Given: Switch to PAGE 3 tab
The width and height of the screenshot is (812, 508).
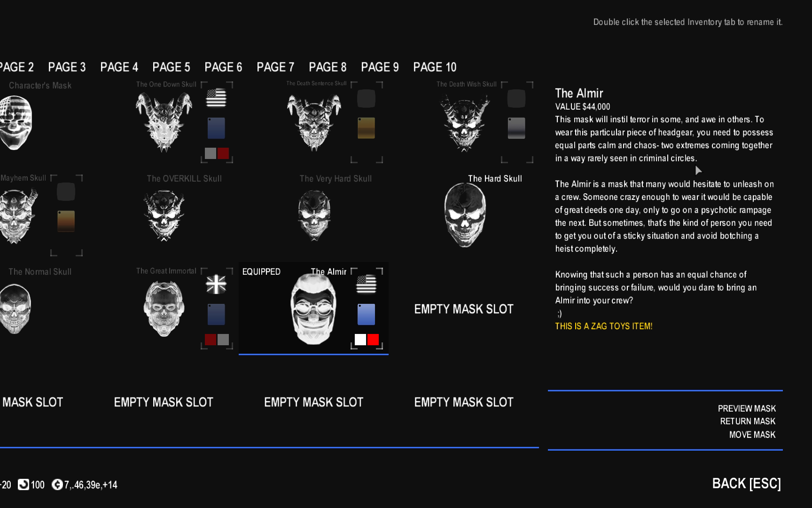Looking at the screenshot, I should tap(67, 67).
